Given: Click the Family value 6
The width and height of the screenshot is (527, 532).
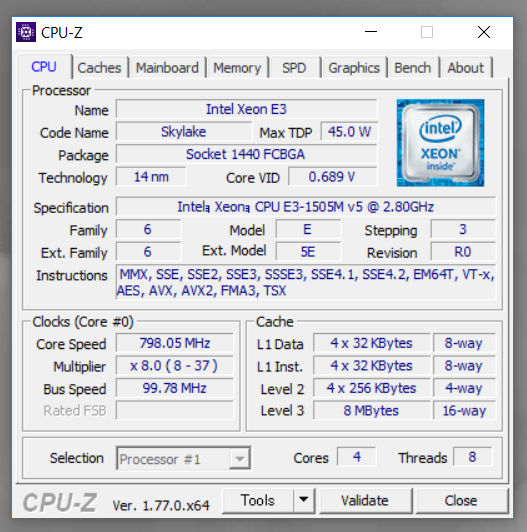Looking at the screenshot, I should (148, 229).
